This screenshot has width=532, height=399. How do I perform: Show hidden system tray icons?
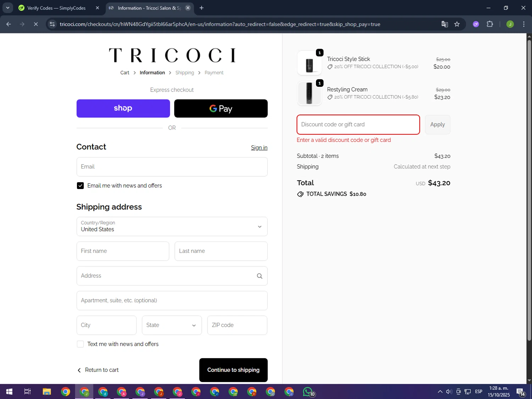click(x=440, y=392)
